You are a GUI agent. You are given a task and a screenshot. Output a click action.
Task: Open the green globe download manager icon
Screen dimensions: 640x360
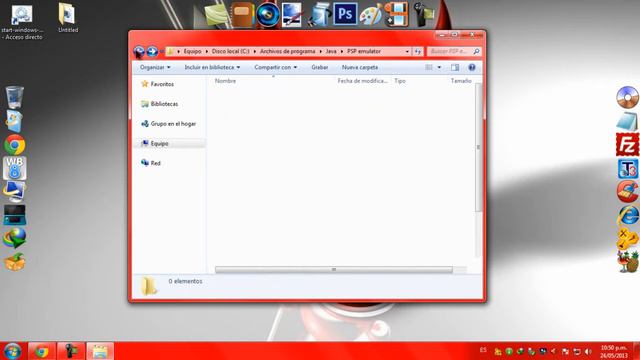(x=15, y=238)
